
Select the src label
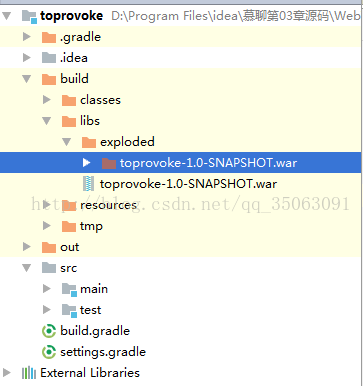click(x=69, y=268)
